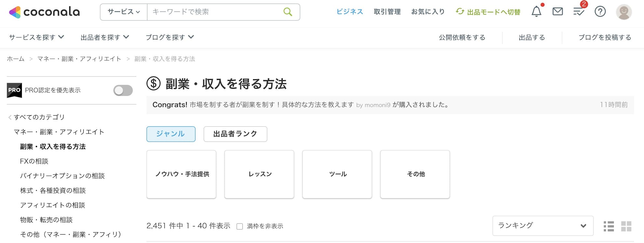Check the 満枠を非表示 checkbox
This screenshot has width=644, height=243.
[x=240, y=226]
